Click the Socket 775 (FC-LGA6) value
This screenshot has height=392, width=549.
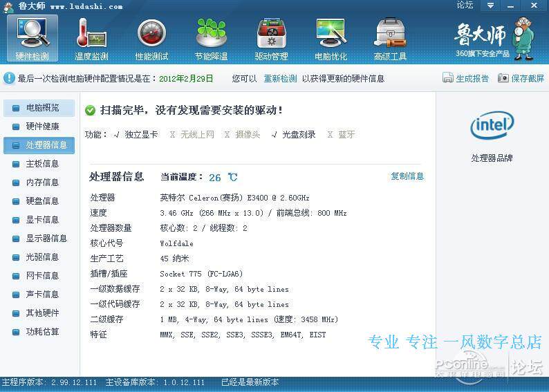point(201,274)
